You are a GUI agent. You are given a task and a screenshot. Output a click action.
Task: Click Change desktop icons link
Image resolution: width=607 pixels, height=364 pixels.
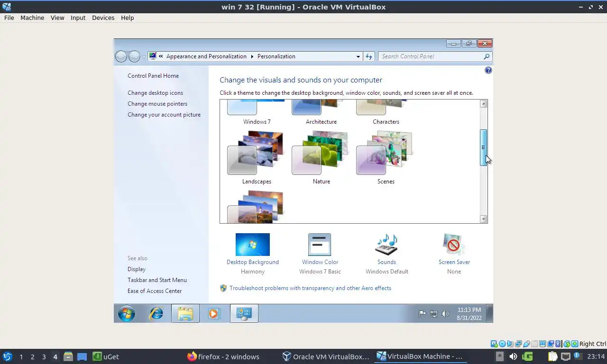click(155, 93)
